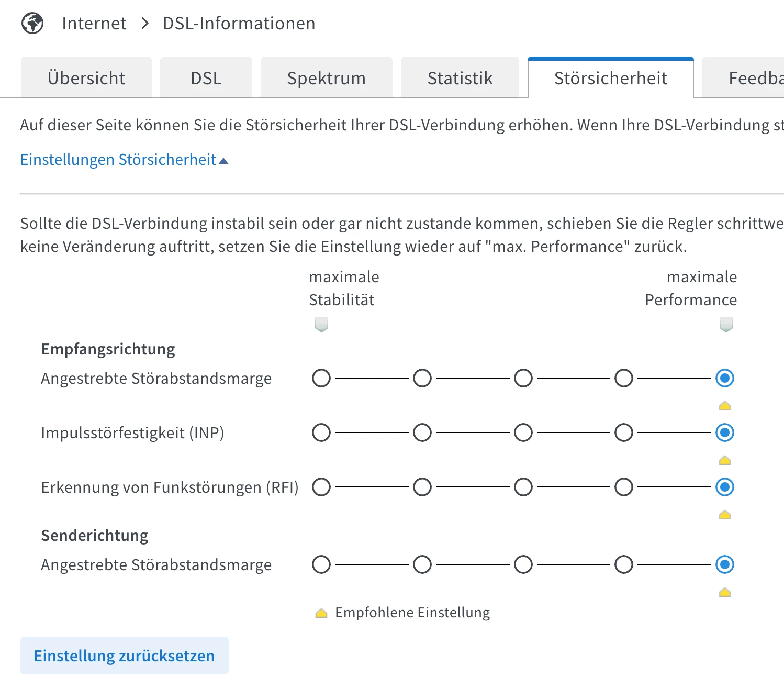Click yellow recommended marker under Empfangsrichtung Störabstandsmarge
The width and height of the screenshot is (784, 688).
tap(725, 406)
